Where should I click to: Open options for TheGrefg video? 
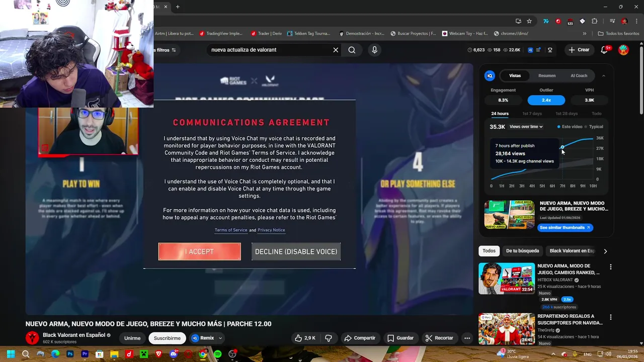pyautogui.click(x=611, y=317)
